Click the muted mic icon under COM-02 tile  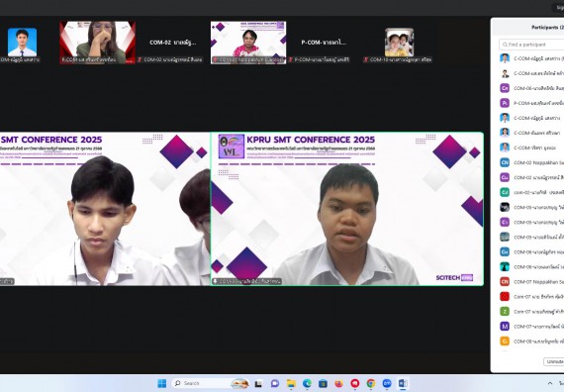tap(140, 59)
